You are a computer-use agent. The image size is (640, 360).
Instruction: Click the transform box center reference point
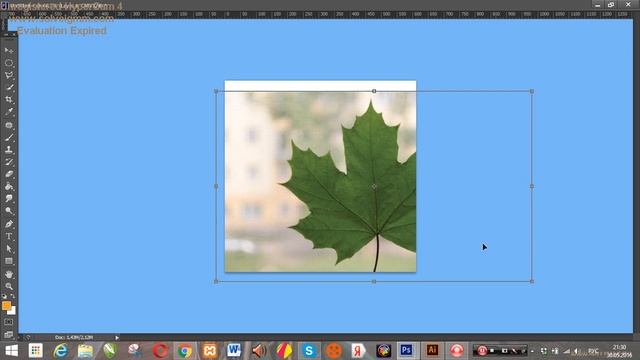[x=374, y=186]
